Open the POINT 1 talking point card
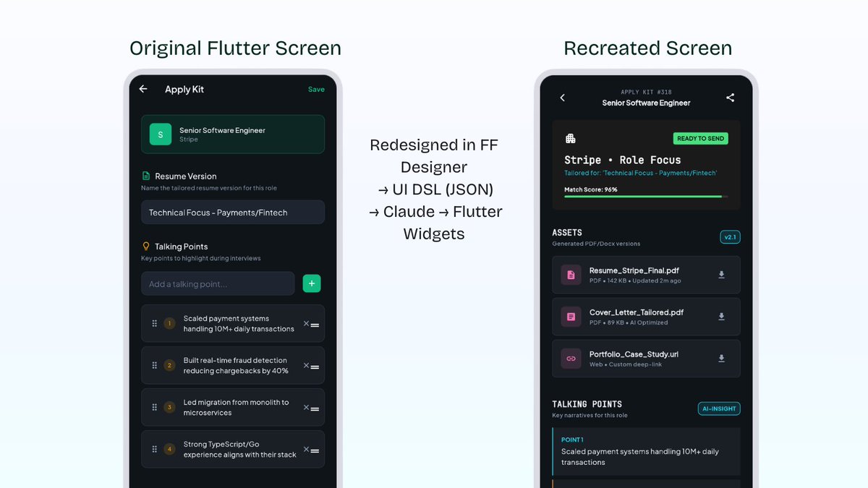The width and height of the screenshot is (868, 488). click(646, 451)
